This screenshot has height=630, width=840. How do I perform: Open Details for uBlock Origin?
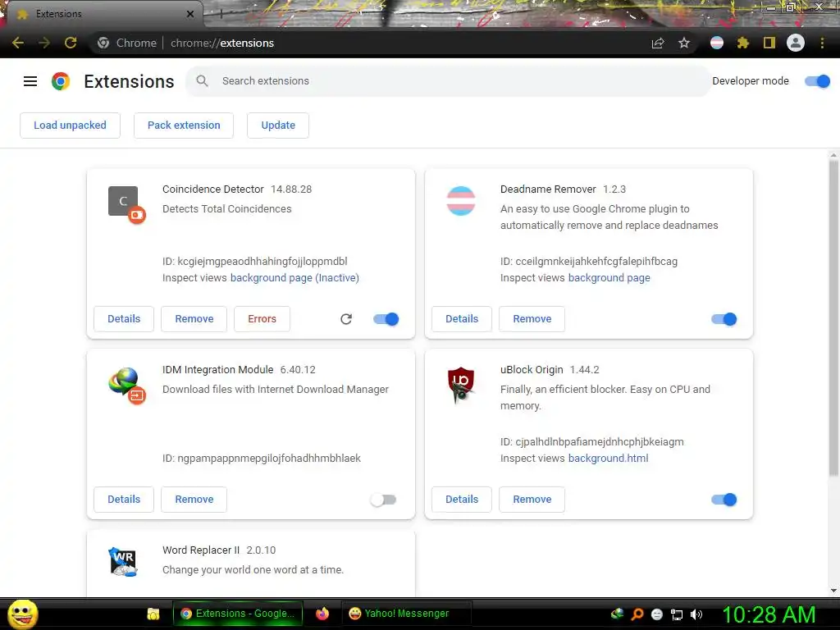tap(462, 500)
